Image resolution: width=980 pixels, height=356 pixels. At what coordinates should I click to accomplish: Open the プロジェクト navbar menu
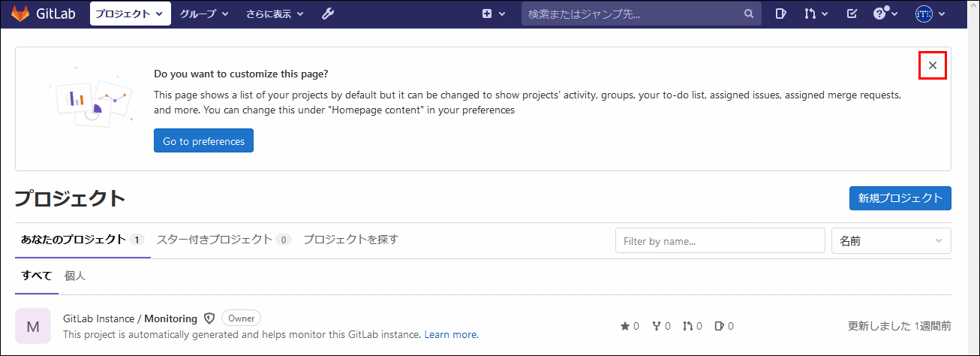tap(130, 14)
